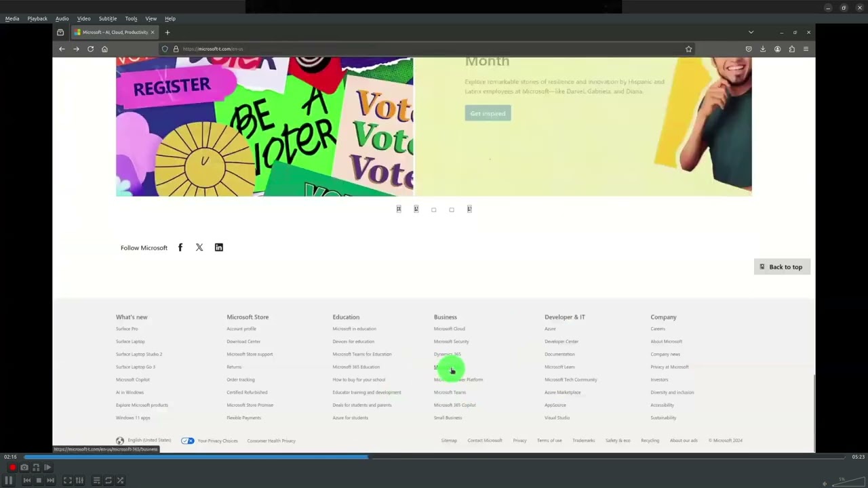868x488 pixels.
Task: Take a snapshot with VLC camera icon
Action: pos(24,467)
